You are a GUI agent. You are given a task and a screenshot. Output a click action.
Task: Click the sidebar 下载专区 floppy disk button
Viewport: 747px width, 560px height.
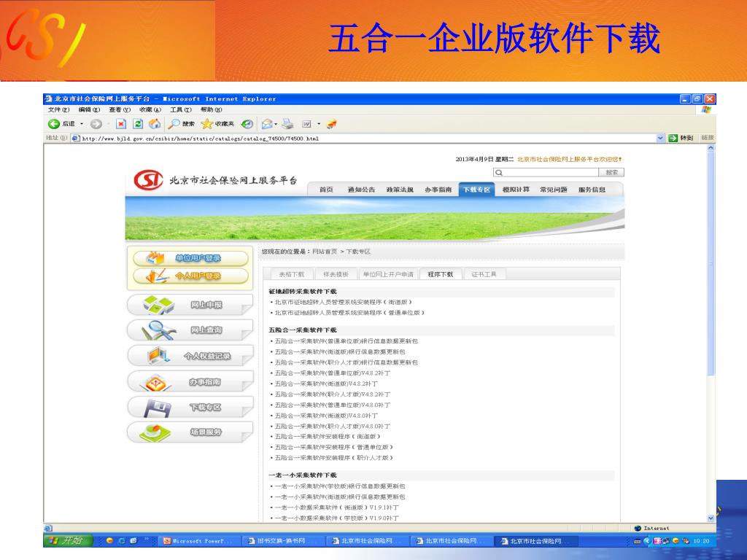(190, 408)
